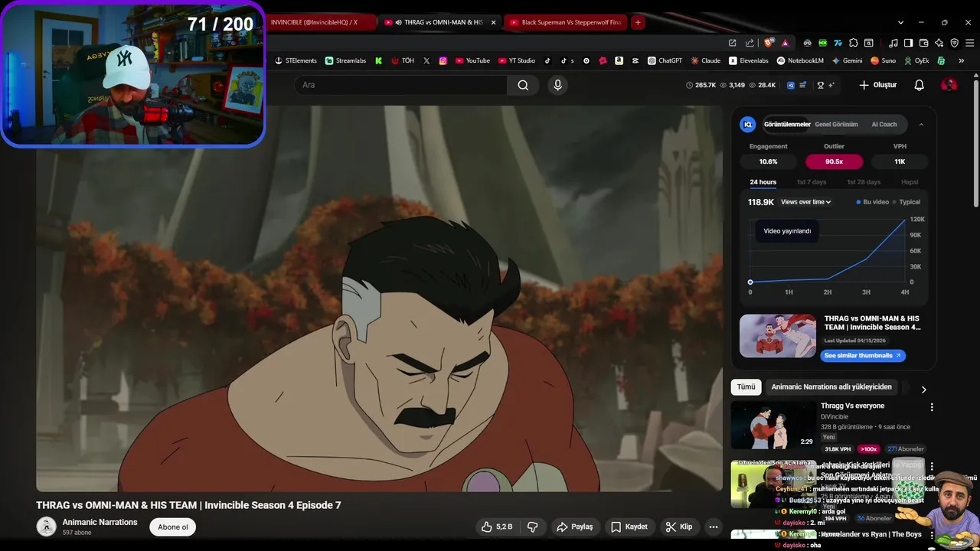Show more filter chips with right arrow

923,389
